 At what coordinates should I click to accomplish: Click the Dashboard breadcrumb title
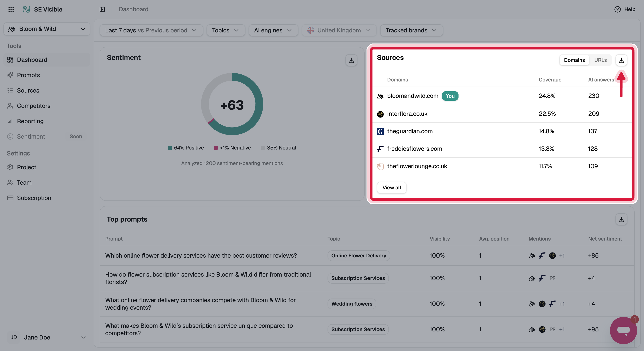click(x=134, y=9)
